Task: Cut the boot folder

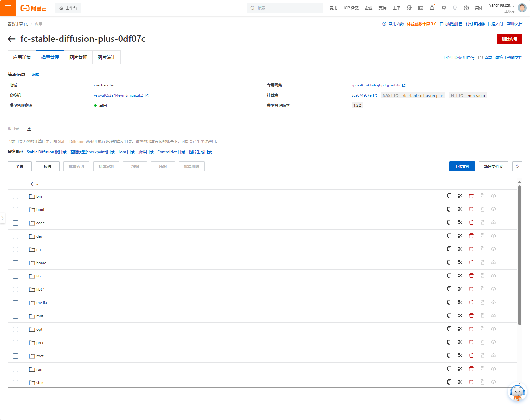Action: tap(460, 209)
